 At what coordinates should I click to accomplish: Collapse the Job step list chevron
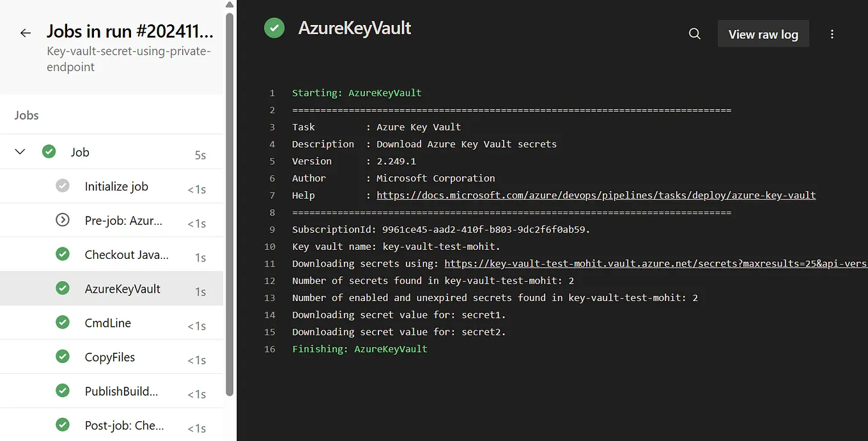pyautogui.click(x=20, y=151)
